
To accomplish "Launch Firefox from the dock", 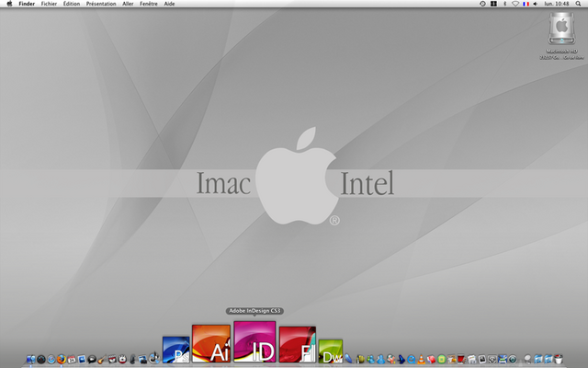I will 62,360.
